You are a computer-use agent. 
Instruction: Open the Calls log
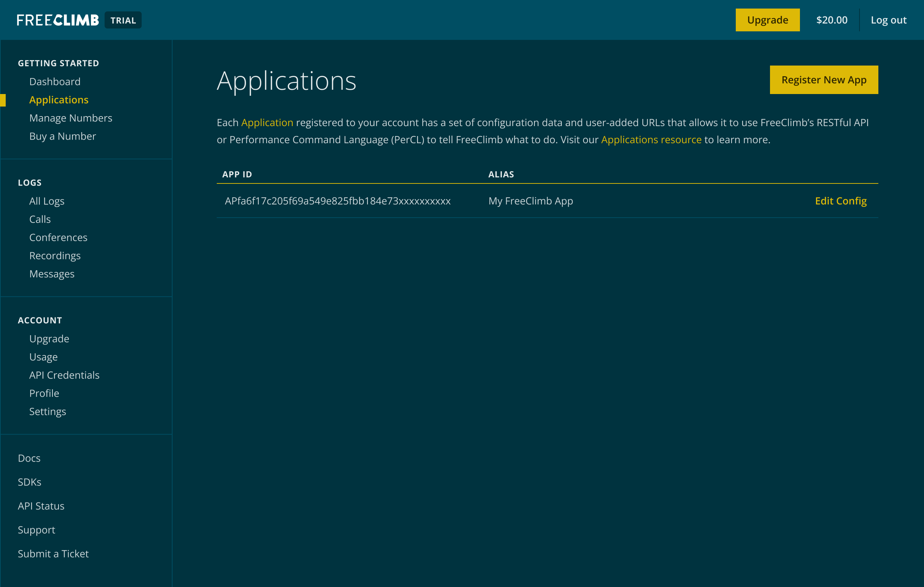[x=40, y=219]
